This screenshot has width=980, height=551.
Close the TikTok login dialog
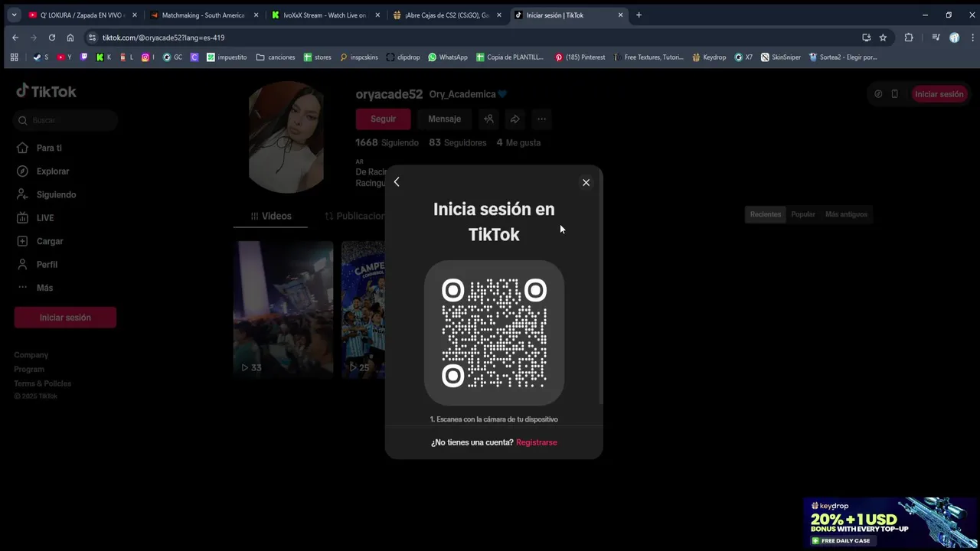pos(586,182)
